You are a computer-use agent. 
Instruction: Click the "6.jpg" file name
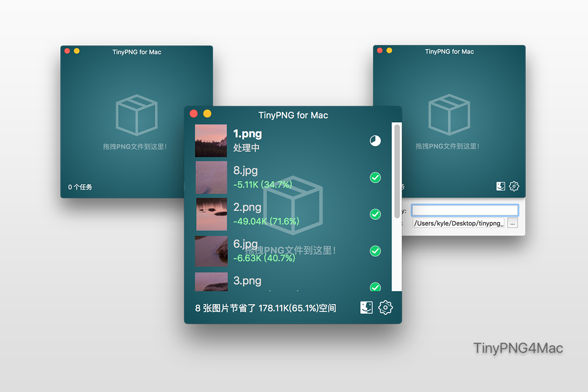[x=245, y=244]
